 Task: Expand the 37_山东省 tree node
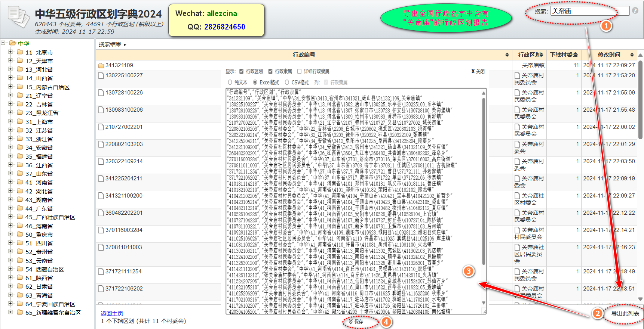[10, 173]
